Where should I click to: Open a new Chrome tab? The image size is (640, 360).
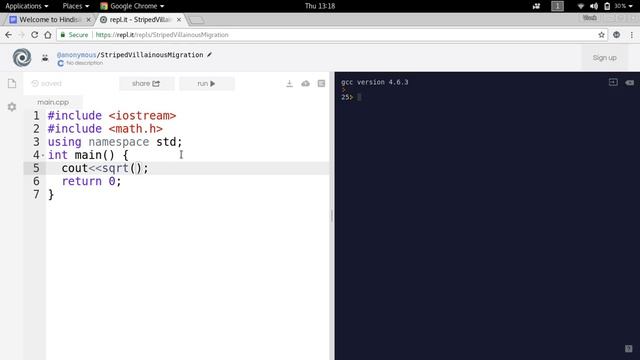197,20
